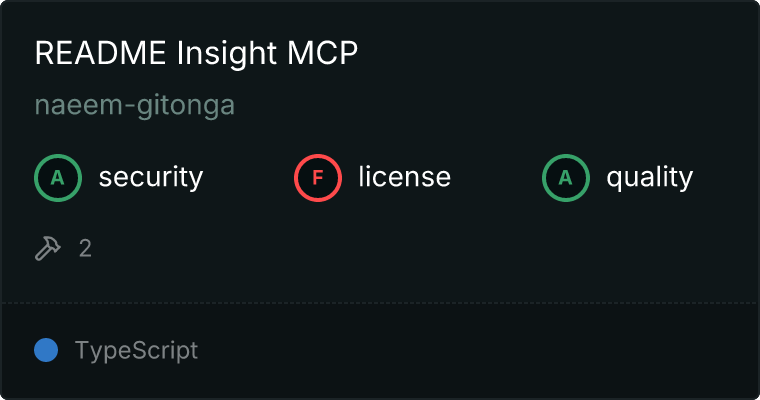The image size is (760, 400).
Task: Click the empty area right of the tool count
Action: [x=400, y=248]
